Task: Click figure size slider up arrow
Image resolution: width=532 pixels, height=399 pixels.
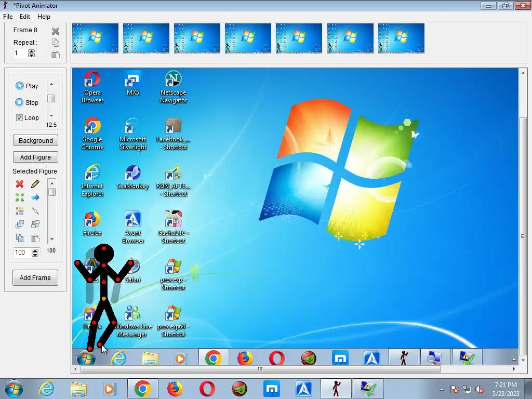Action: [x=52, y=183]
